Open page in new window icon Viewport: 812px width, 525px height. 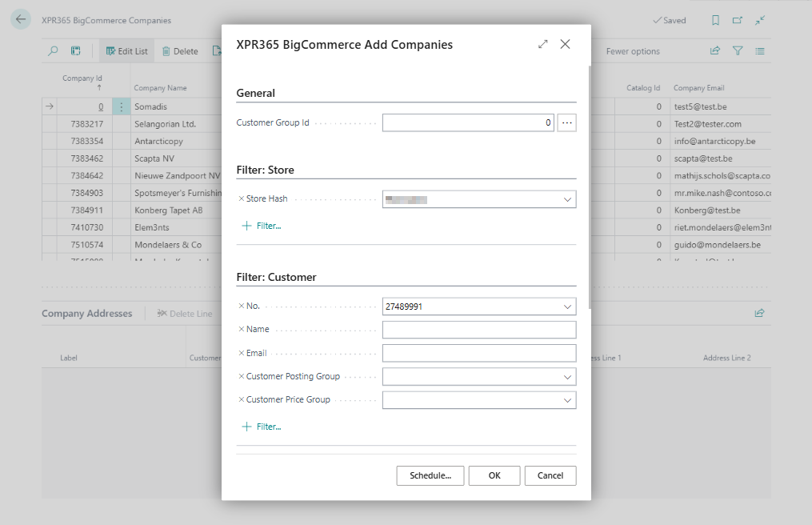click(x=738, y=20)
